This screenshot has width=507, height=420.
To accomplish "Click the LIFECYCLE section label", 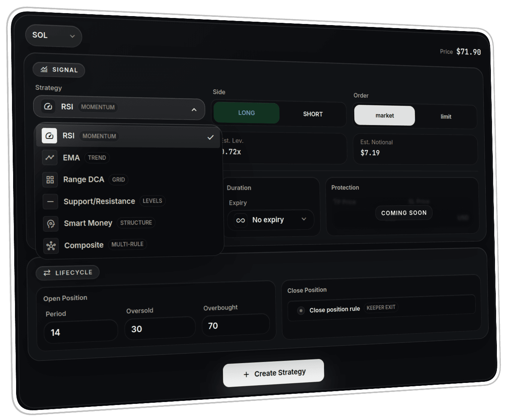I will pos(74,273).
